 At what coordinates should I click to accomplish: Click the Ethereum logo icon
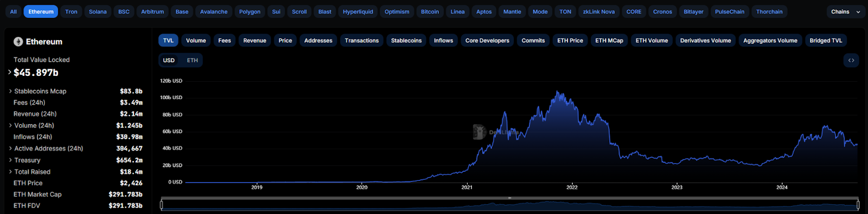(x=18, y=42)
